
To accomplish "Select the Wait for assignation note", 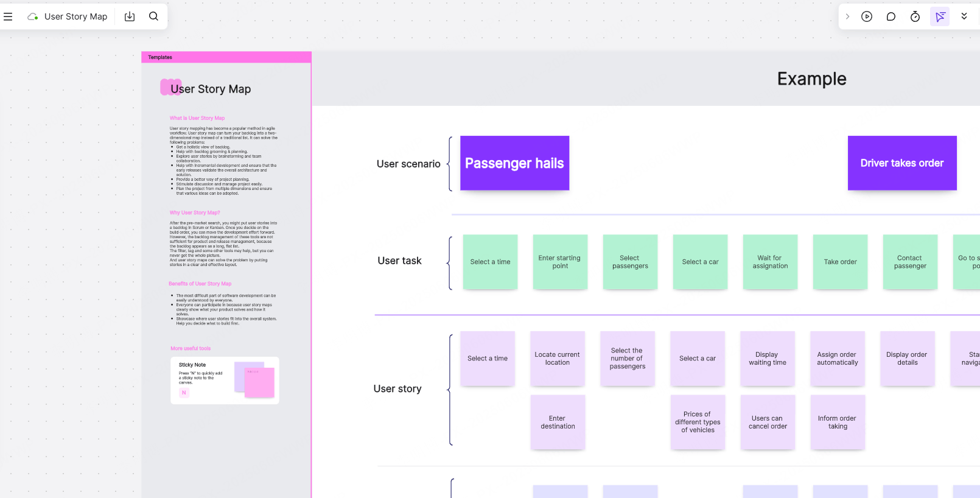I will click(x=770, y=262).
